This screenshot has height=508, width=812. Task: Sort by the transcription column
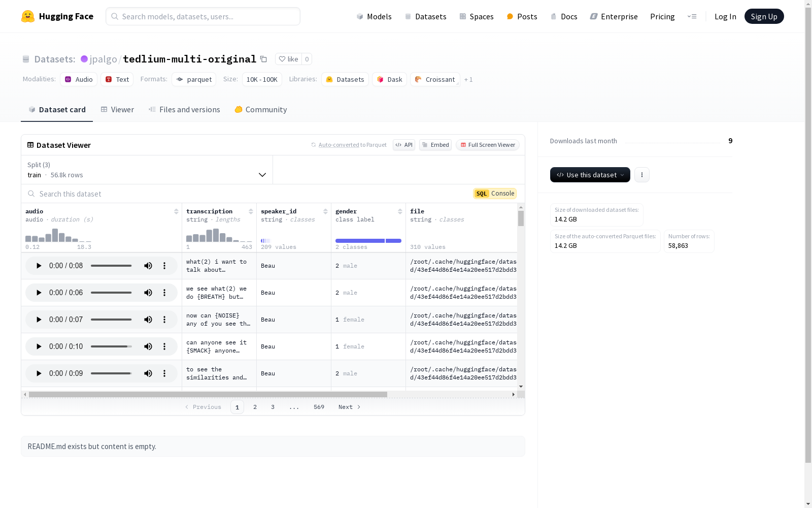251,211
